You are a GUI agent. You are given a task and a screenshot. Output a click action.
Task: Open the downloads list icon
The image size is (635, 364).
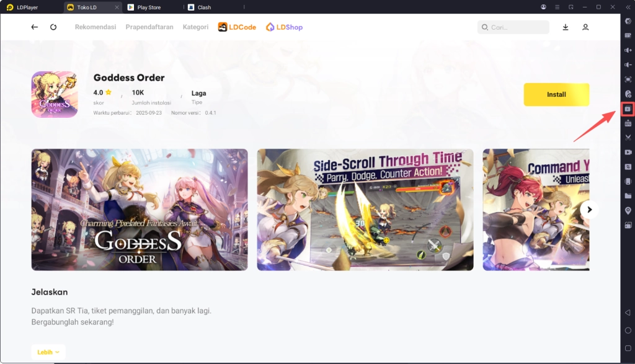click(566, 27)
